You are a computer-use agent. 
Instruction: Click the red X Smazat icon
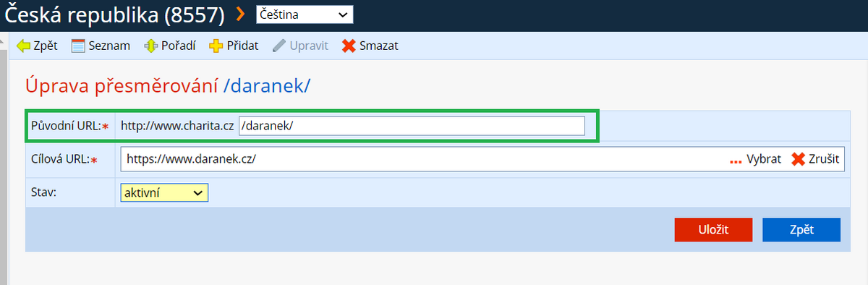point(349,46)
